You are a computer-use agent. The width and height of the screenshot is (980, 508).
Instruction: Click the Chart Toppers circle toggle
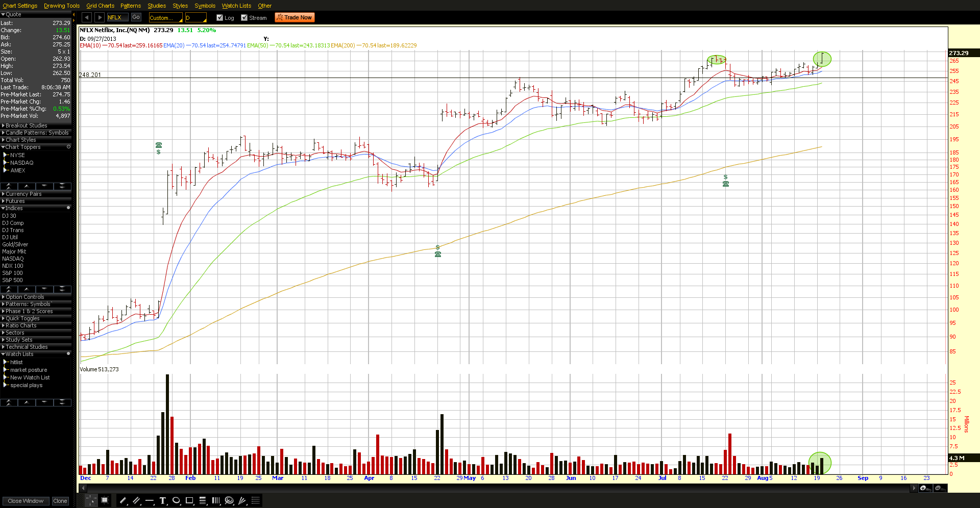pyautogui.click(x=68, y=147)
